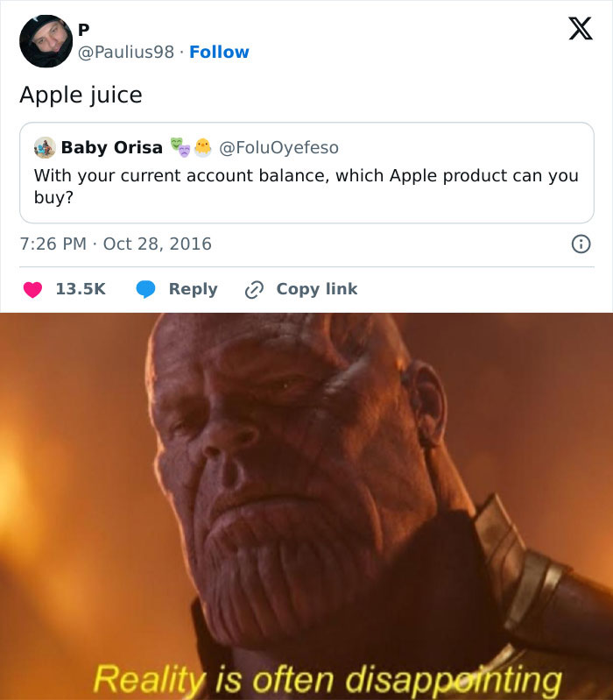Click the display name P
Viewport: 613px width, 700px height.
84,31
